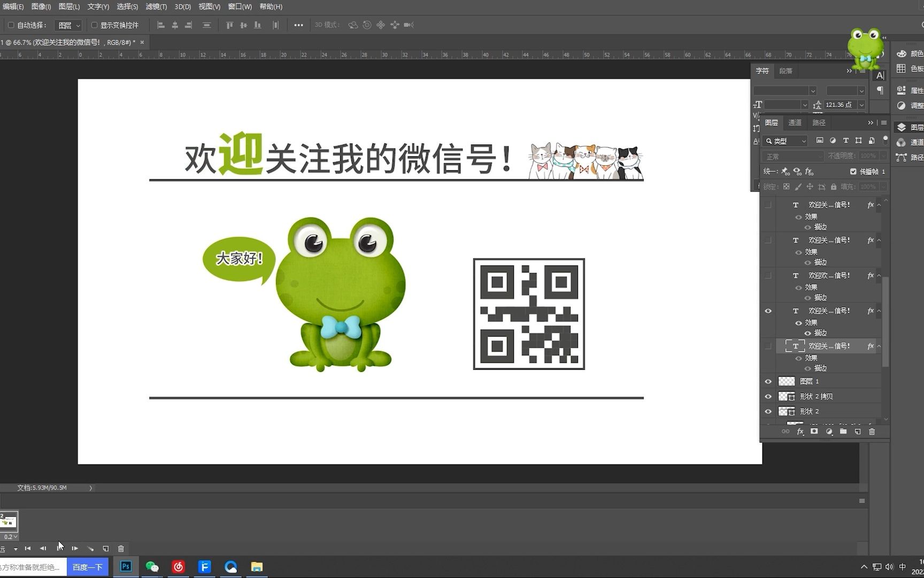This screenshot has height=578, width=924.
Task: Open 图层 auto-select target dropdown
Action: (x=68, y=25)
